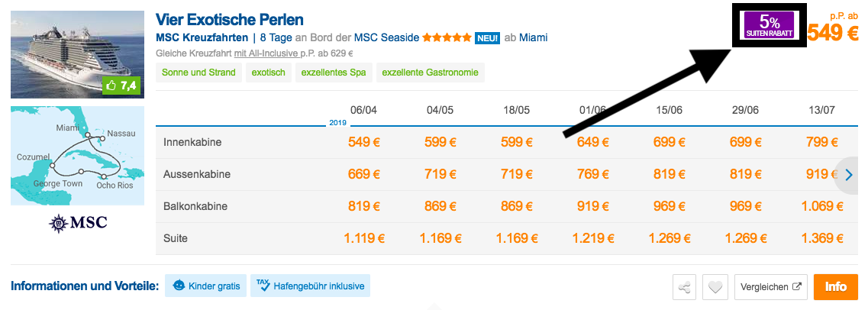Viewport: 868px width, 310px height.
Task: Select Innenkabine price 549 € on 06/04
Action: tap(363, 142)
